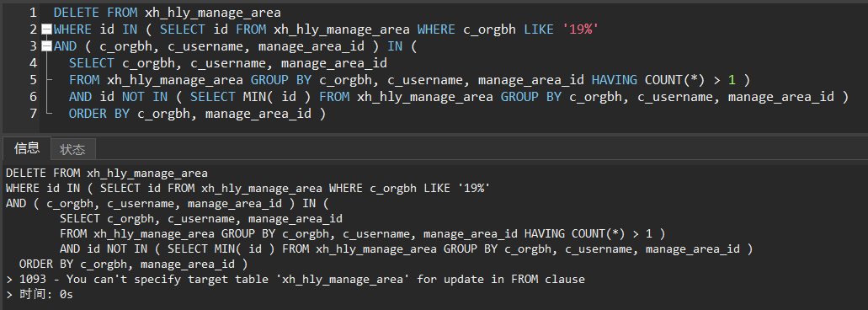Viewport: 868px width, 310px height.
Task: Place cursor on '19%' string in editor
Action: coord(580,29)
